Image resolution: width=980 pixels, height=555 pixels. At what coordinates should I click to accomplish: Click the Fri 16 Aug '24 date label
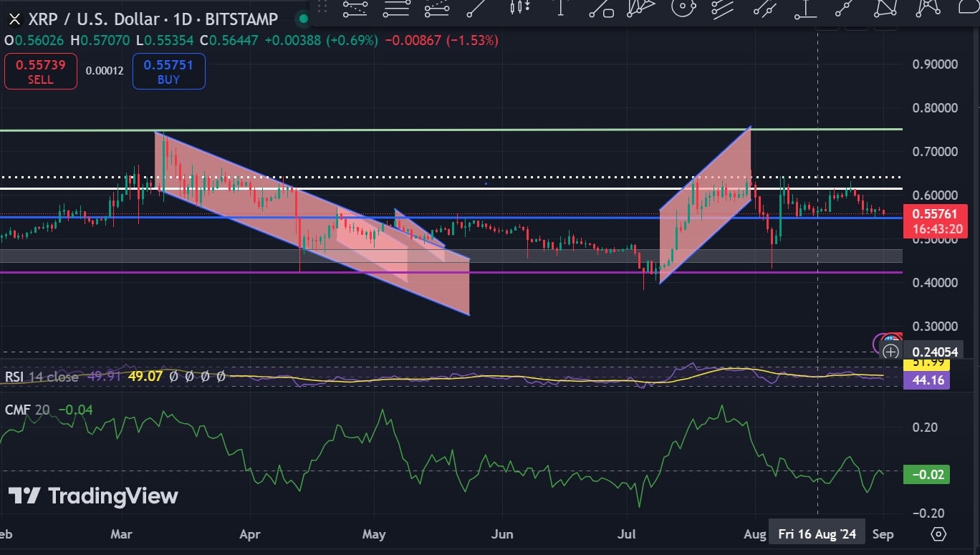pos(817,534)
